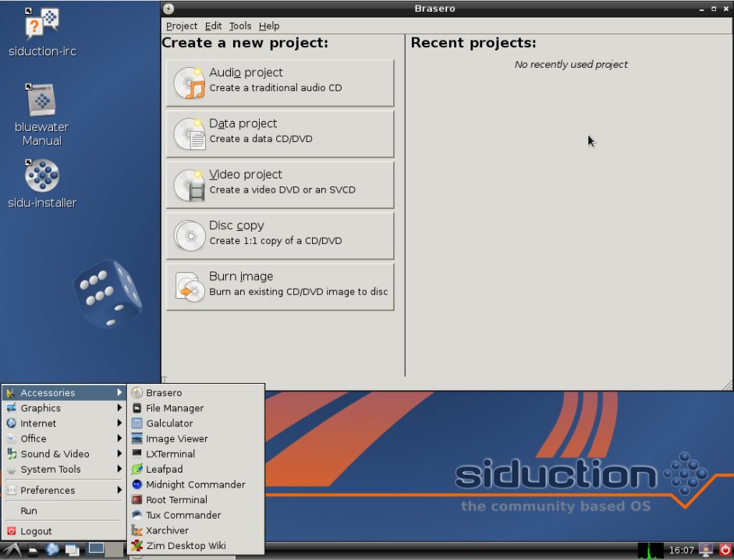The width and height of the screenshot is (734, 560).
Task: Click the Midnight Commander icon in submenu
Action: pos(137,484)
